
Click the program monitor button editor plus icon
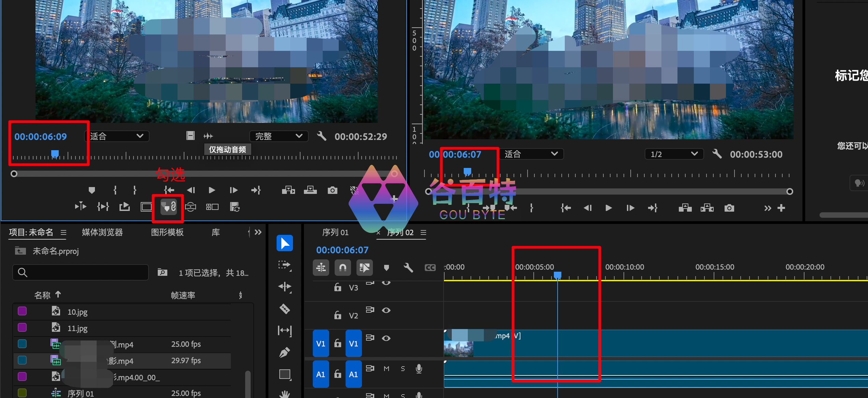pos(781,208)
